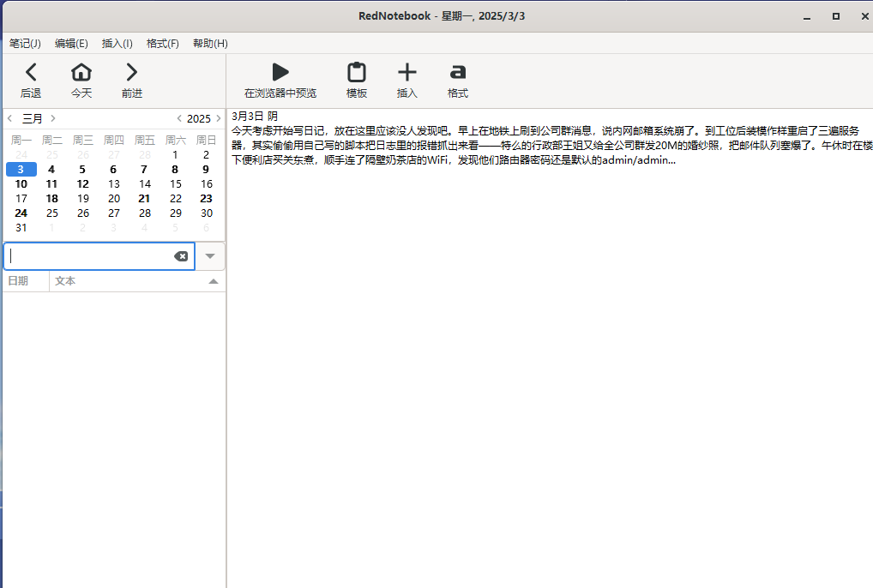Select March 31 in the calendar
Viewport: 873px width, 588px height.
coord(21,227)
